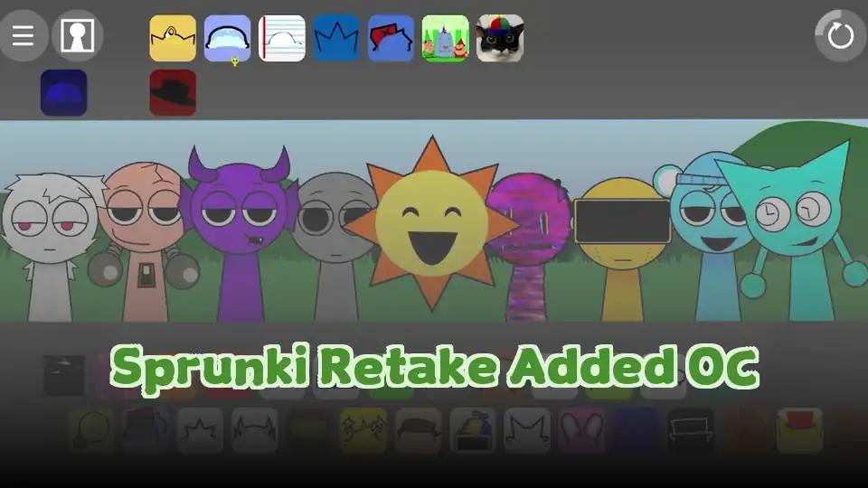This screenshot has height=488, width=868.
Task: Click the yellow character with black visor
Action: 622,249
